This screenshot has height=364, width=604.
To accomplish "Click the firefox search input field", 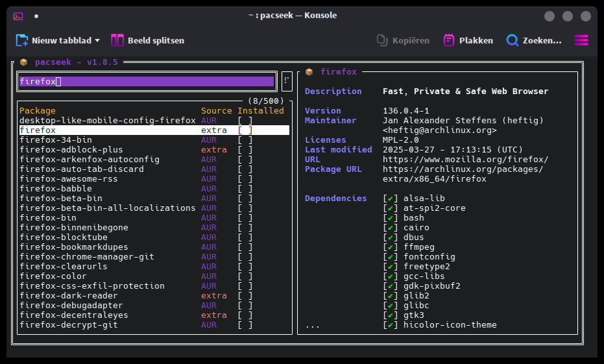I will click(x=147, y=81).
